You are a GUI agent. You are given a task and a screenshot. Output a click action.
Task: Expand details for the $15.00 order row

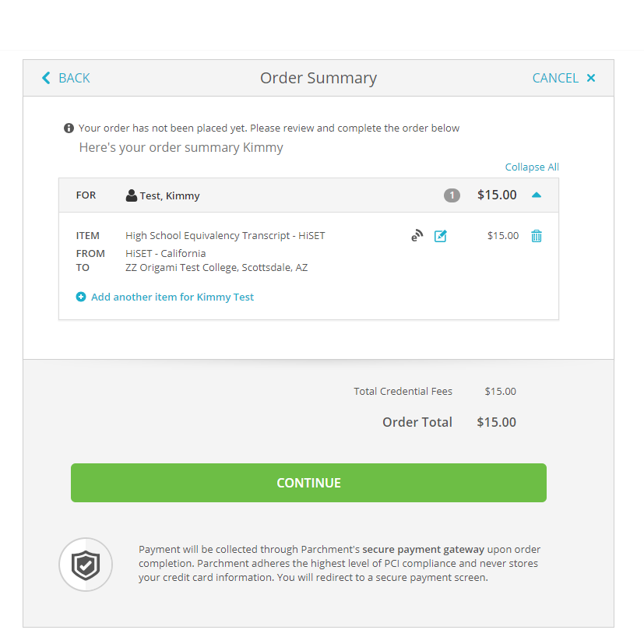pos(536,195)
